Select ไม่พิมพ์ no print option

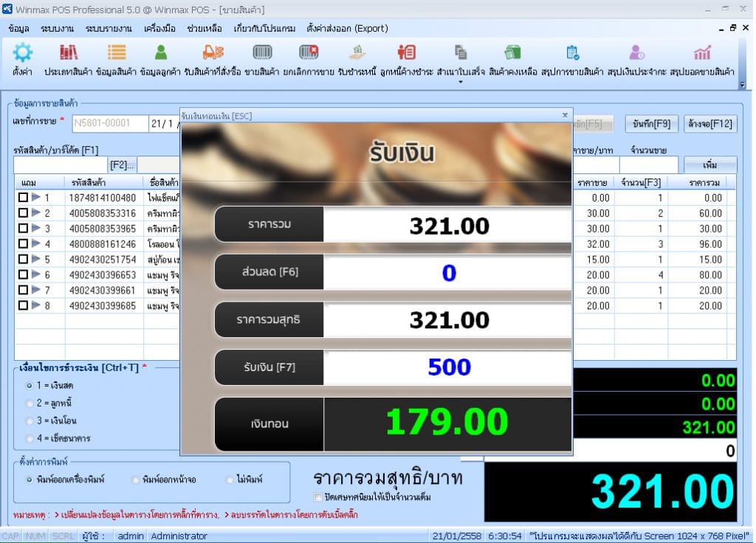pyautogui.click(x=230, y=480)
